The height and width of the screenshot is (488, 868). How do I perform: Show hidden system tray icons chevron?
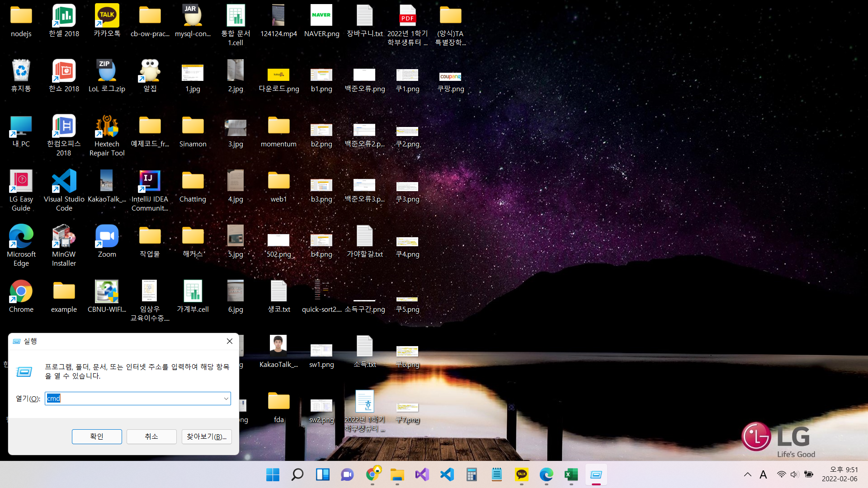click(747, 474)
